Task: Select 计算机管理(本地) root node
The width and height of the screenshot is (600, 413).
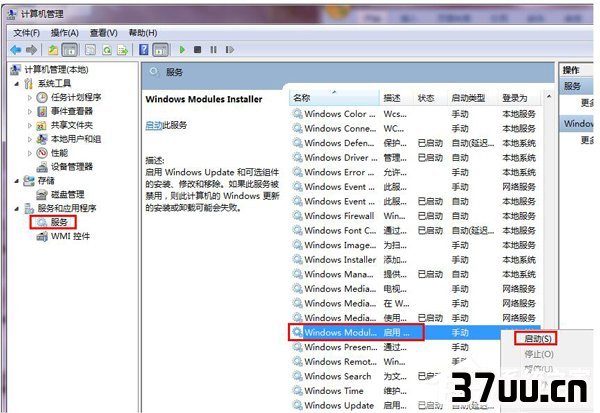Action: click(x=56, y=70)
